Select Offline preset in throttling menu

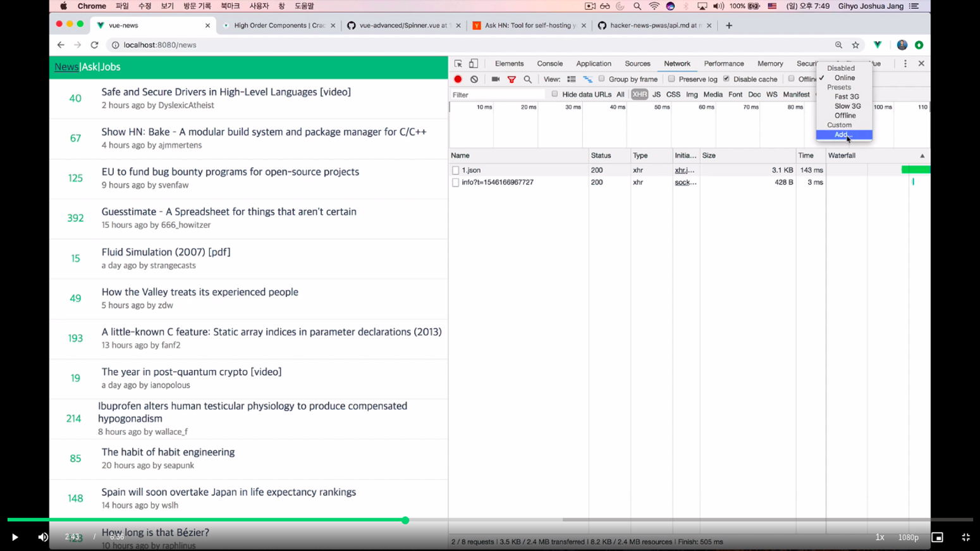844,116
